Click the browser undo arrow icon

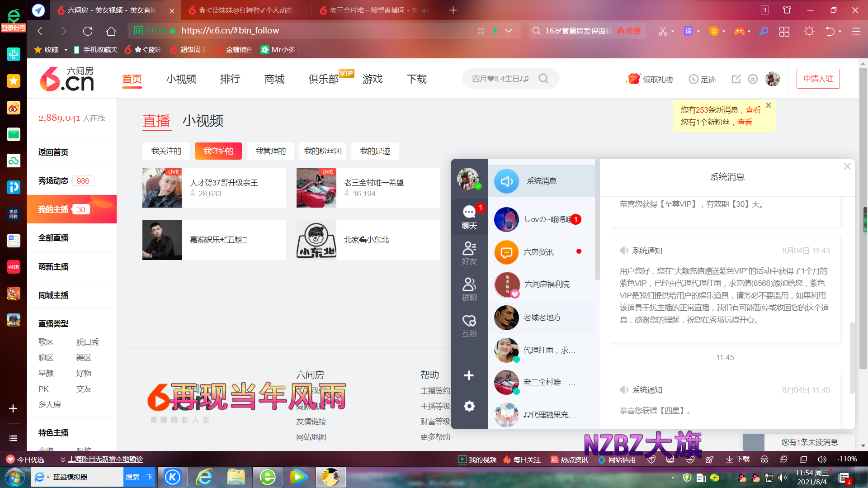(830, 31)
